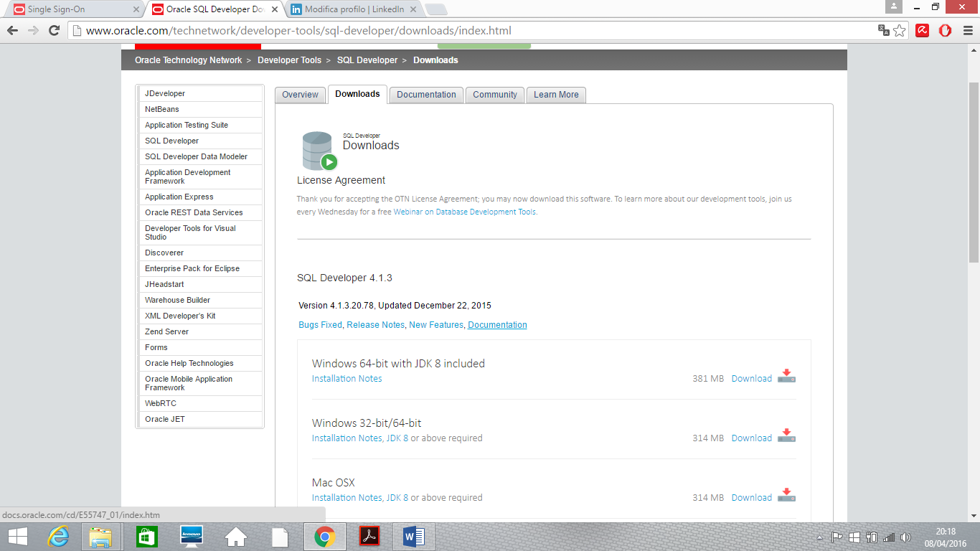Go to SQL Developer breadcrumb

(x=367, y=60)
